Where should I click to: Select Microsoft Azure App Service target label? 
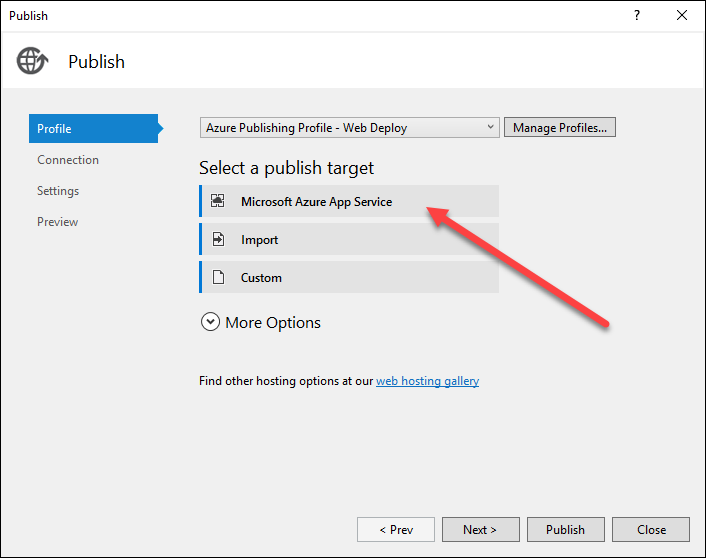click(x=317, y=202)
